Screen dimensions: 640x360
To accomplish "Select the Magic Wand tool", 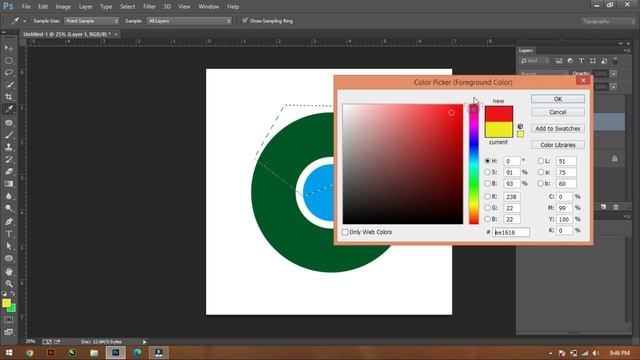I will pos(9,85).
